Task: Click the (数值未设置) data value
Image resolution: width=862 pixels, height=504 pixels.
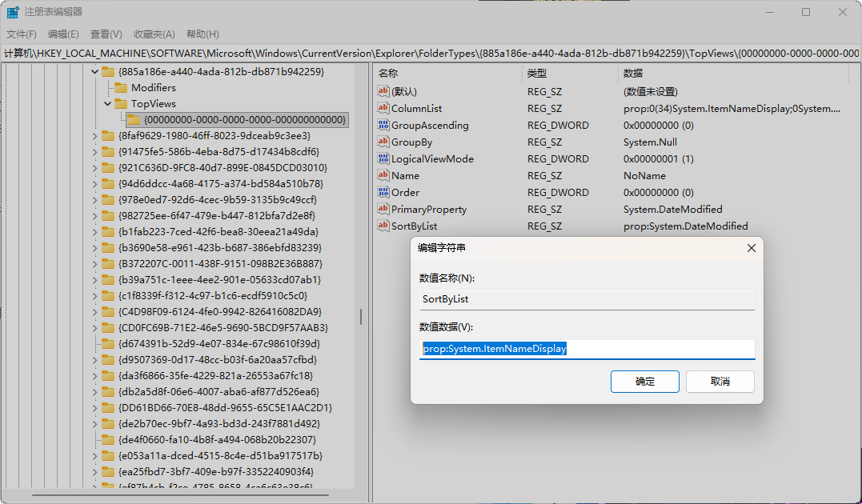Action: pyautogui.click(x=651, y=92)
